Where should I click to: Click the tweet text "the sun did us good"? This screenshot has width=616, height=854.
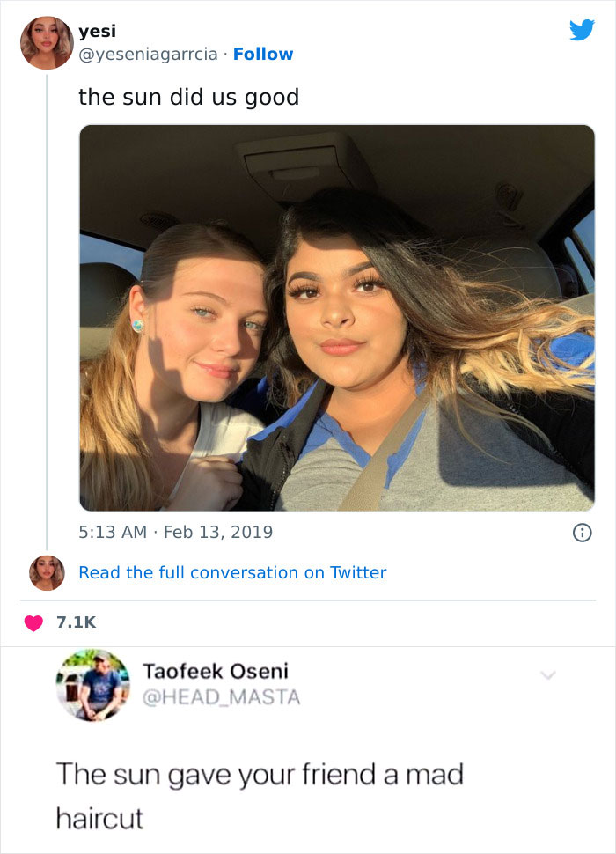(189, 97)
